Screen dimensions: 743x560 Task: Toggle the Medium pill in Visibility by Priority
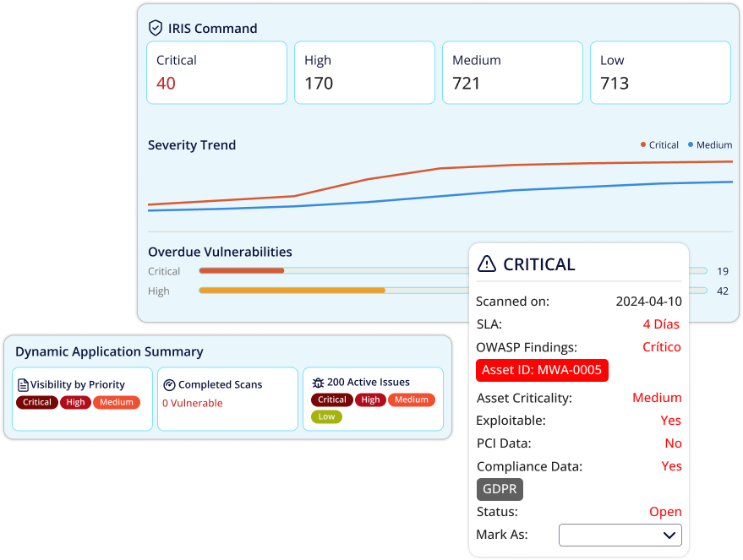coord(117,402)
